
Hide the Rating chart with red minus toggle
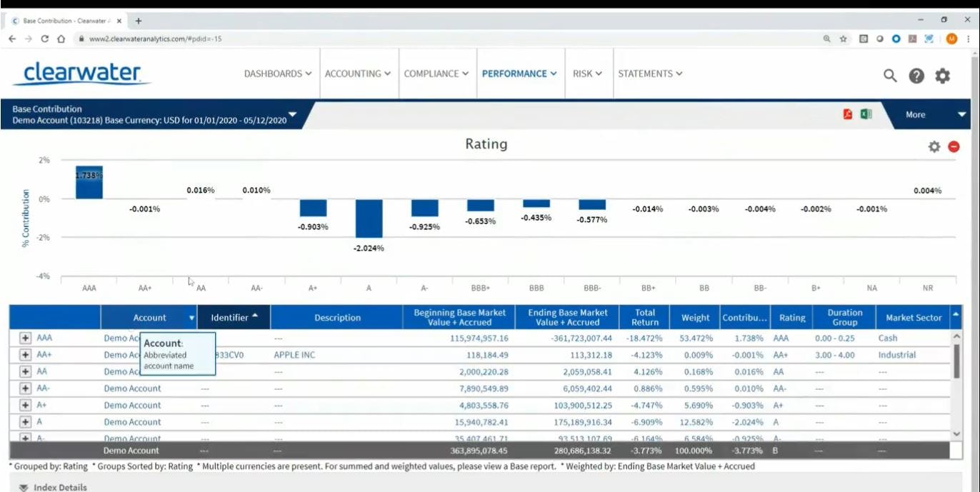tap(953, 146)
